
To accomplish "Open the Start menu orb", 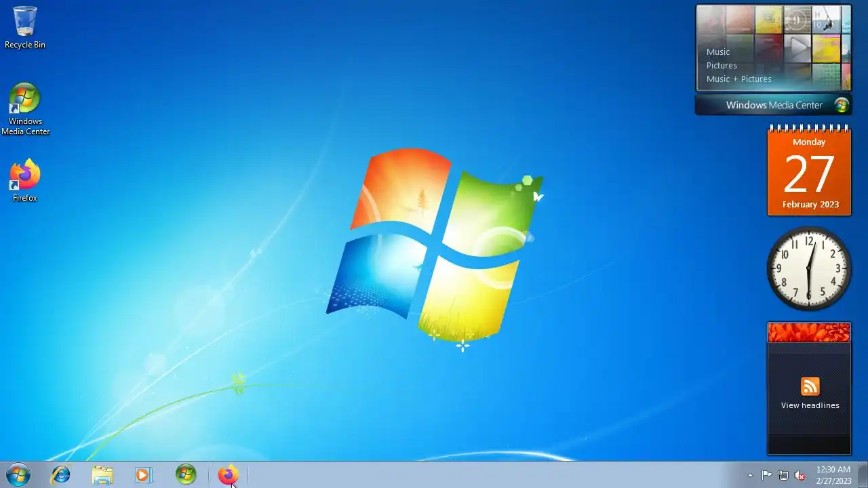I will point(18,475).
